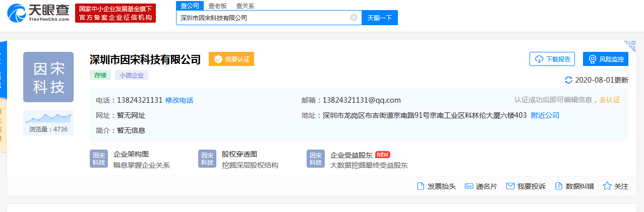
Task: Open 股权穿透图 icon tile
Action: (x=207, y=159)
